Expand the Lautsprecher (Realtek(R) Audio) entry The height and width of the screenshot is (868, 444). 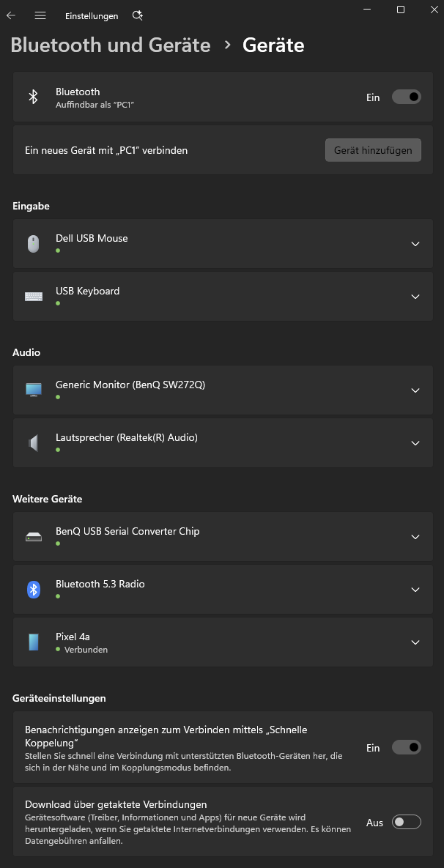point(415,443)
